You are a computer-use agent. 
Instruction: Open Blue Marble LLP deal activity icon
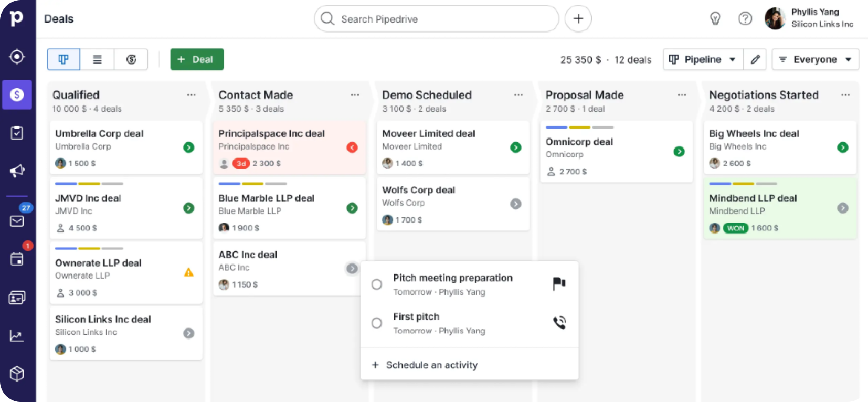[352, 208]
